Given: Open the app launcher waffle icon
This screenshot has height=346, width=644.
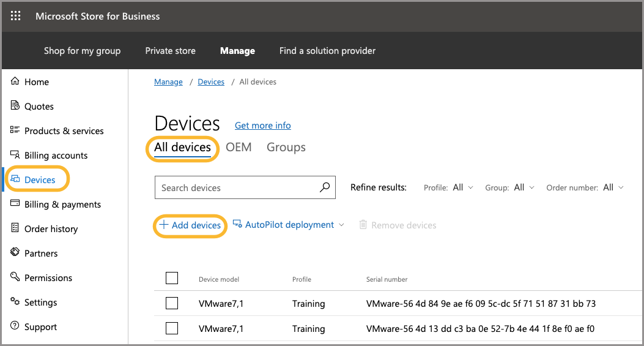Looking at the screenshot, I should pyautogui.click(x=16, y=17).
